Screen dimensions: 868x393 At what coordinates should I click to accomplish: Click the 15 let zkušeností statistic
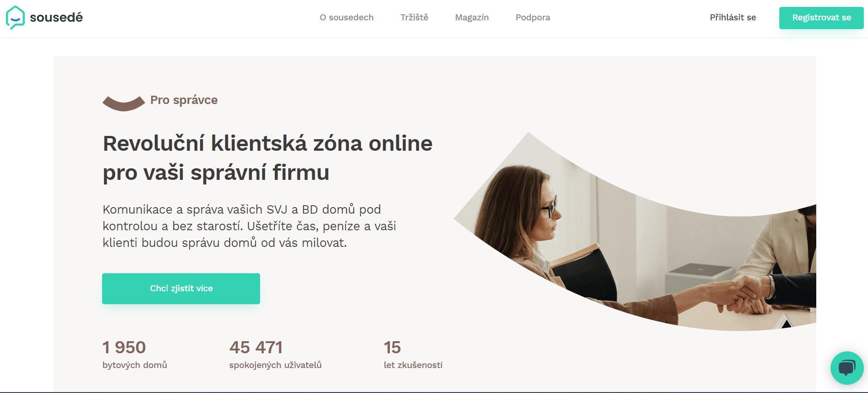[x=413, y=354]
